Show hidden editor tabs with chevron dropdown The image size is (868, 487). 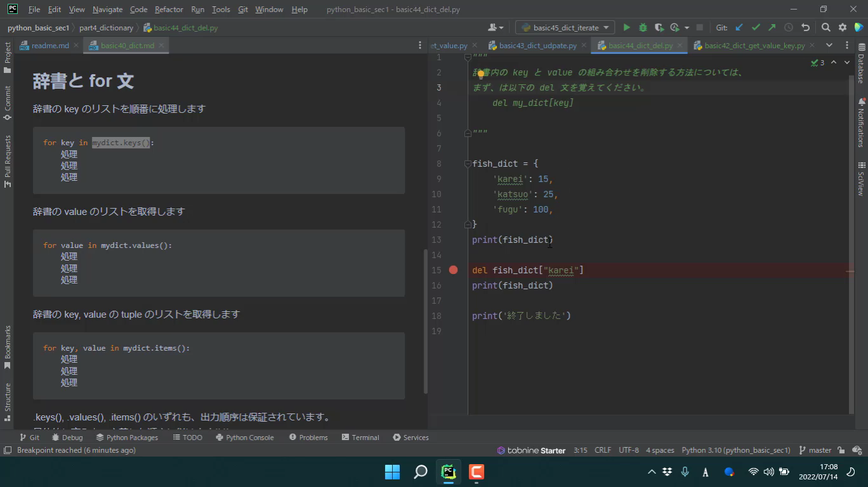(x=829, y=45)
